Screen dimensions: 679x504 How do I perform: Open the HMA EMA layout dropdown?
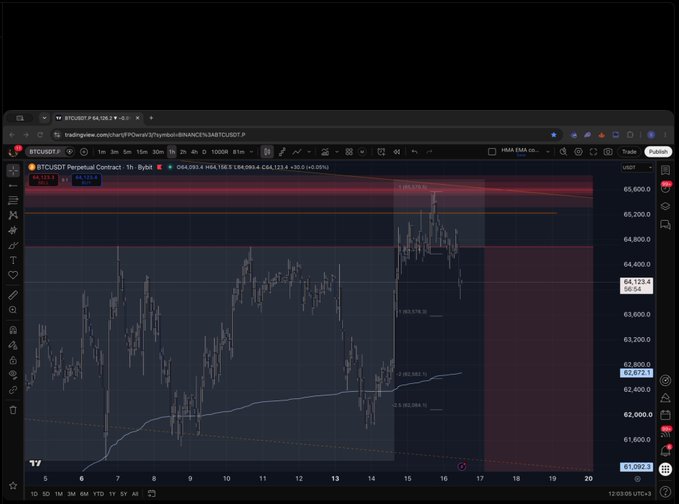click(x=548, y=152)
